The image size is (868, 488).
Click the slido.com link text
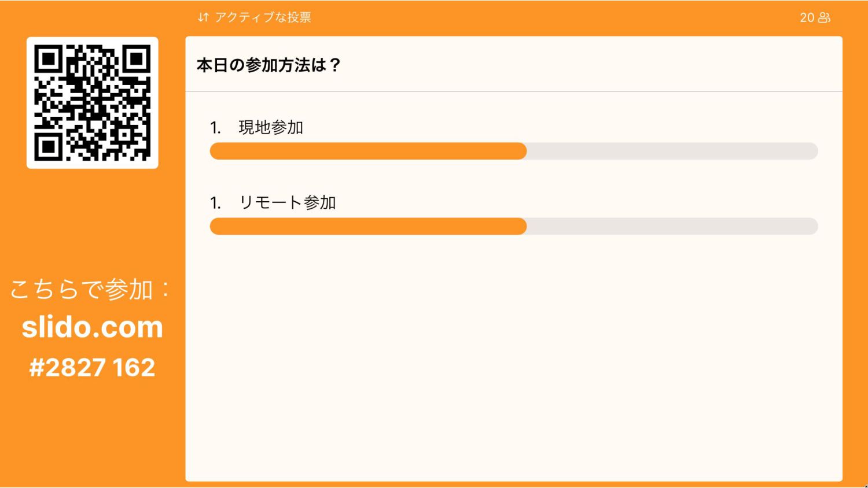coord(93,327)
